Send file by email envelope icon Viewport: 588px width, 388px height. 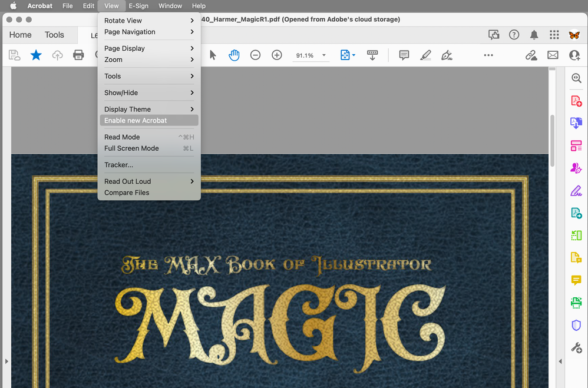[553, 55]
